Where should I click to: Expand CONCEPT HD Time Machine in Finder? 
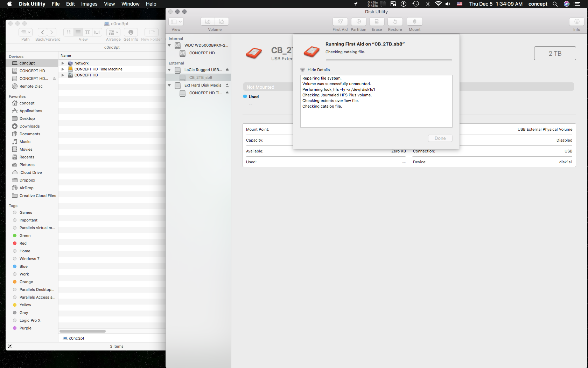(x=63, y=69)
